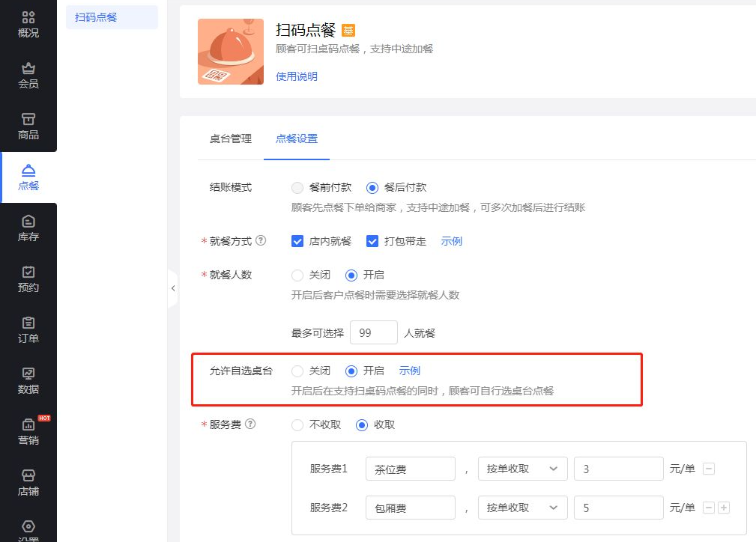Click the 结账模式 label
This screenshot has width=756, height=542.
click(231, 187)
